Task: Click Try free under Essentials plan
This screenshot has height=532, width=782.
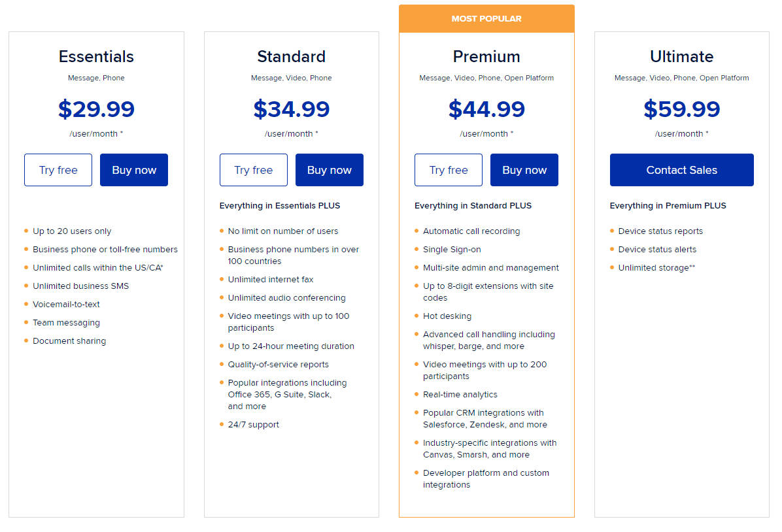Action: 58,170
